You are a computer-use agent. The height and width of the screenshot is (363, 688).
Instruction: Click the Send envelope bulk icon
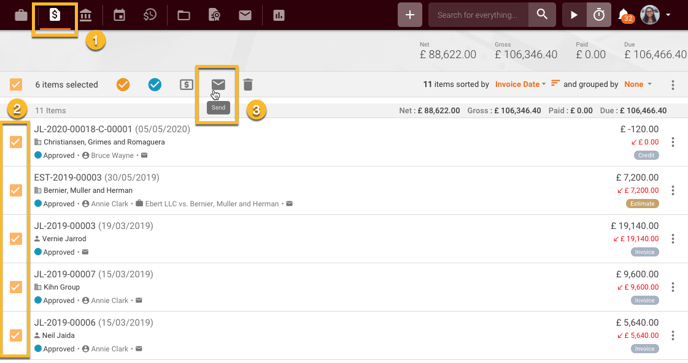coord(218,84)
